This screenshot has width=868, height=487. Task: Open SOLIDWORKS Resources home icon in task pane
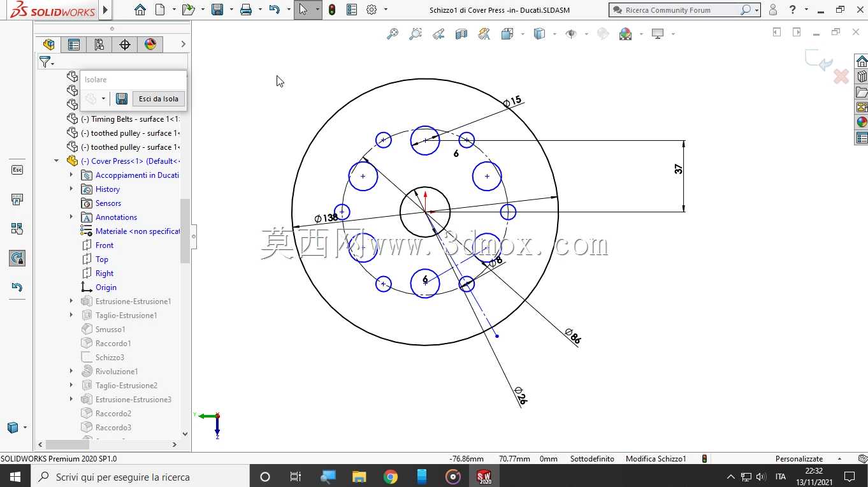click(x=862, y=61)
